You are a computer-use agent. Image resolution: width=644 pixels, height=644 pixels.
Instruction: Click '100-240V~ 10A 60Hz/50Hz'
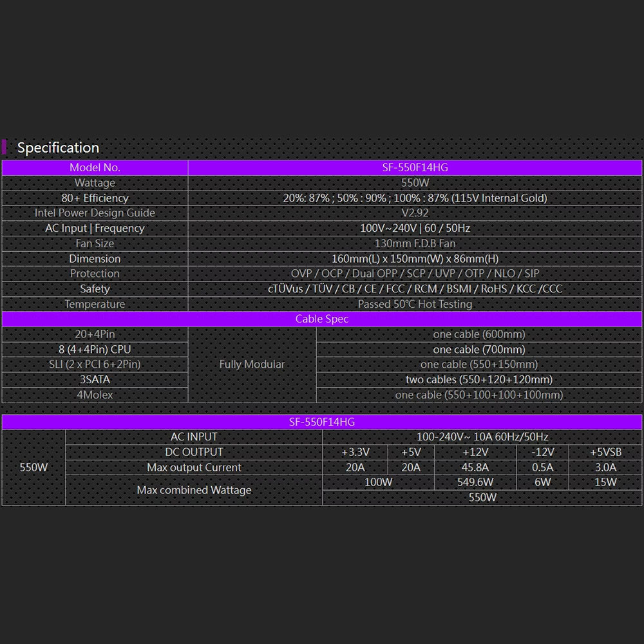point(482,437)
